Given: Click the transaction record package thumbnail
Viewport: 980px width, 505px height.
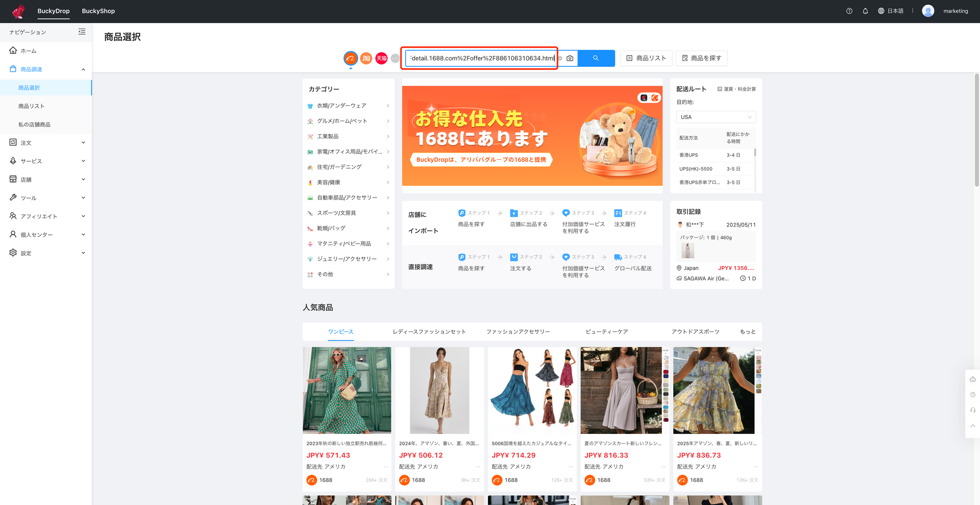Looking at the screenshot, I should [687, 251].
